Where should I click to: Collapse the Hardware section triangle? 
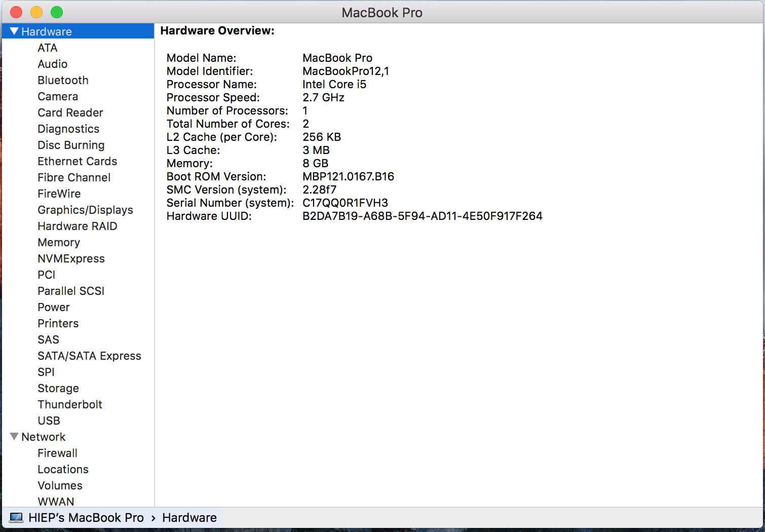click(14, 31)
